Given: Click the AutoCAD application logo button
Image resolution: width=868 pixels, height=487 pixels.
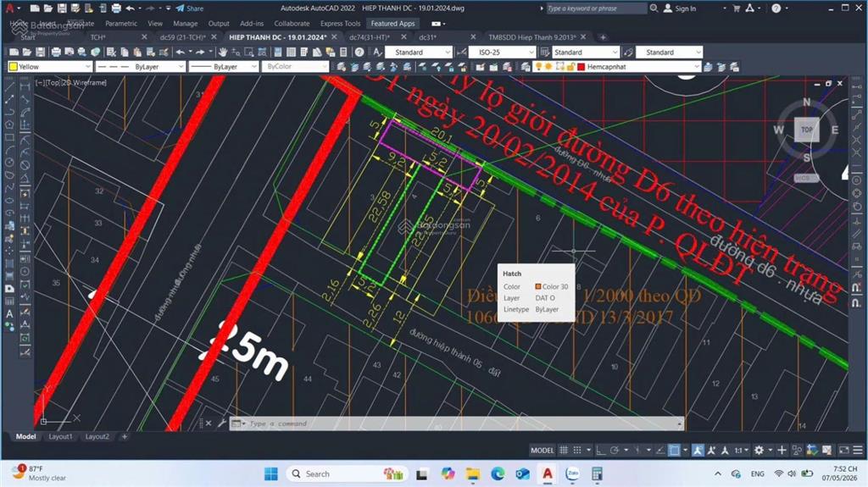Looking at the screenshot, I should tap(9, 8).
